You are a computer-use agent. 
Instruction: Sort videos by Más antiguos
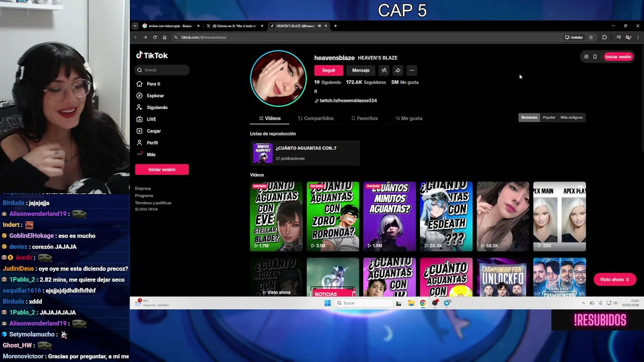coord(572,117)
